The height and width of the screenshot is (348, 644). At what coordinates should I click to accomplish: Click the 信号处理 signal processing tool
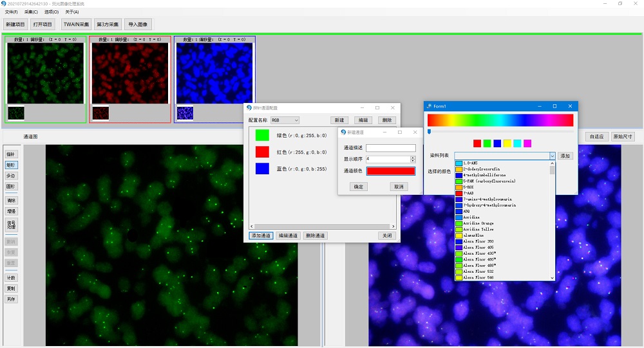click(x=11, y=224)
